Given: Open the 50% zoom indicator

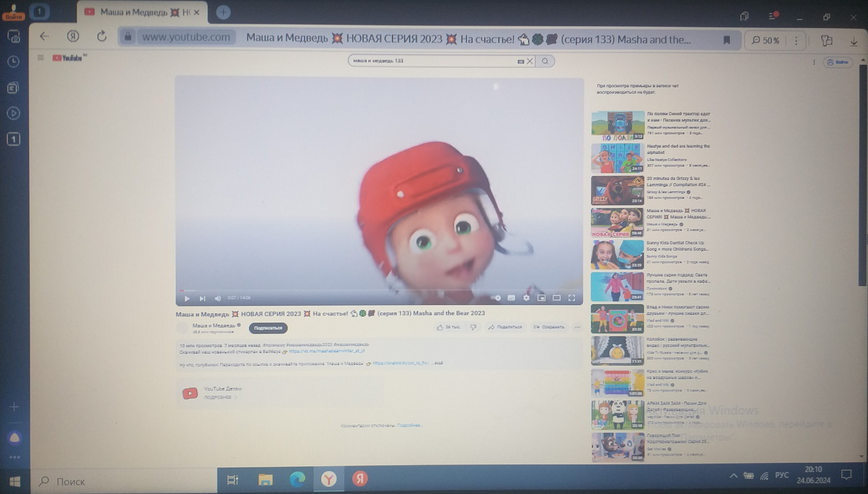Looking at the screenshot, I should click(x=766, y=40).
